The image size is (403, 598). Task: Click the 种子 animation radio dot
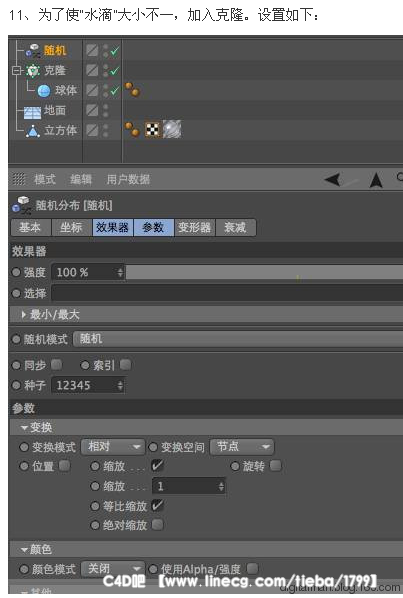[x=16, y=385]
